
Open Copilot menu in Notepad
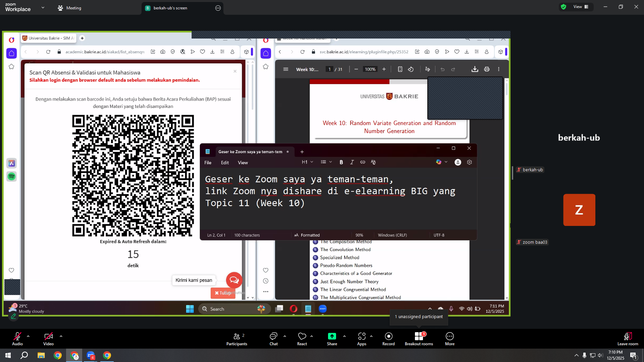point(441,162)
